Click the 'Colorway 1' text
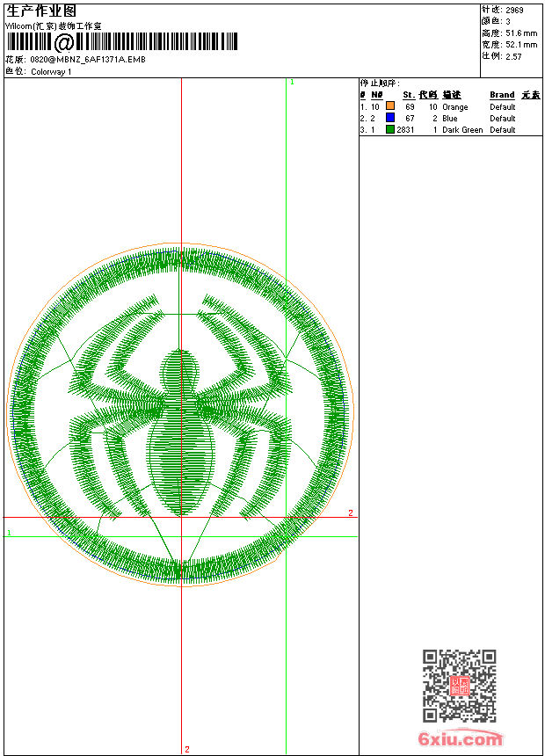 click(x=51, y=72)
